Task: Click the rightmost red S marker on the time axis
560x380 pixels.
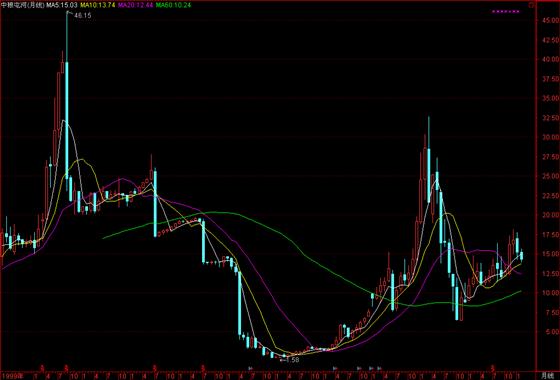Action: pos(493,368)
